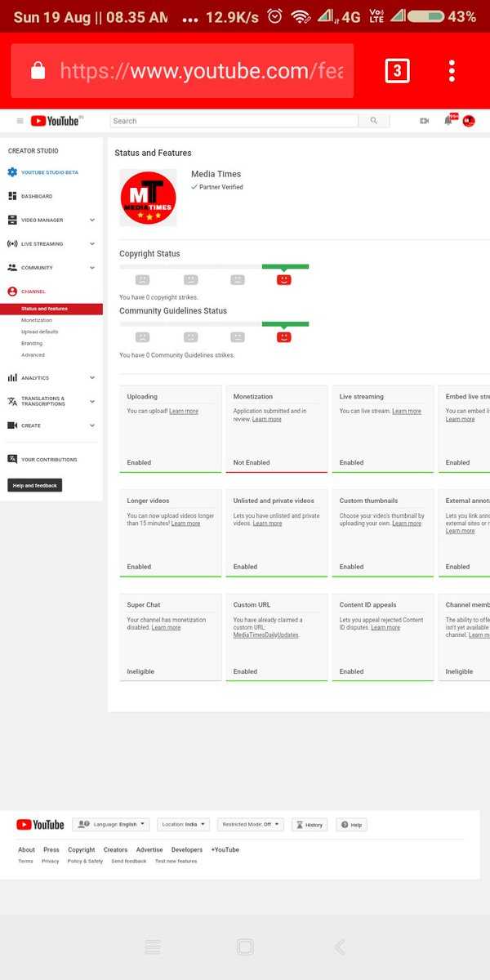Click the Community Guidelines Status strike bar

click(x=214, y=323)
